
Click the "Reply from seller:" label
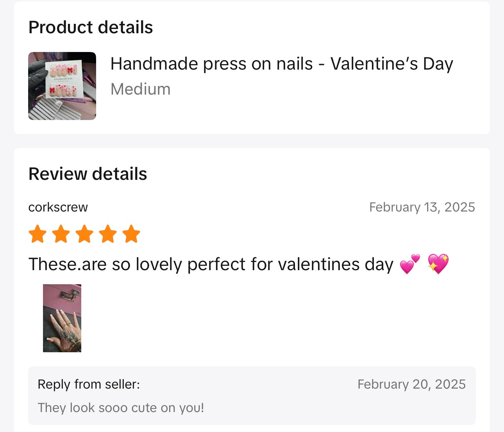click(89, 384)
